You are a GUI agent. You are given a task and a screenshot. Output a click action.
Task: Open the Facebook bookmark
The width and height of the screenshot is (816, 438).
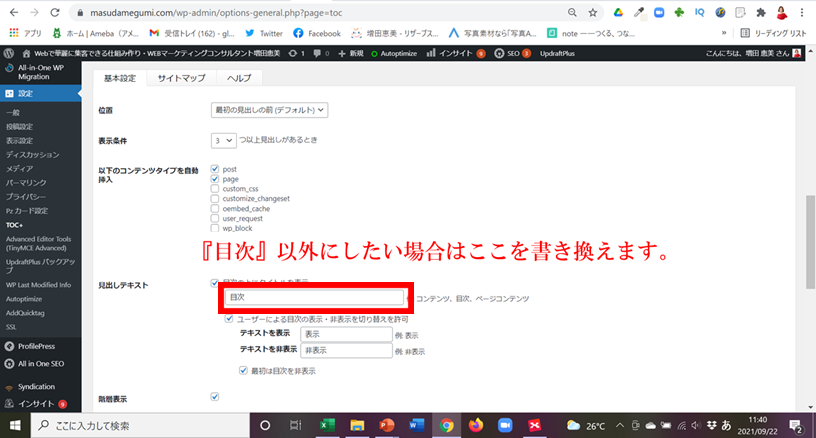coord(317,33)
